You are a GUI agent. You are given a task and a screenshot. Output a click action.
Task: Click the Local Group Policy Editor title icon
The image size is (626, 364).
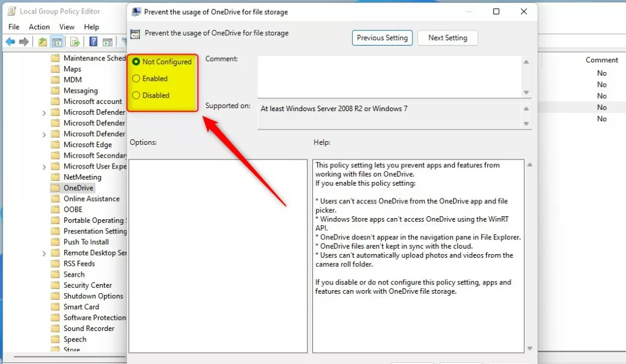click(12, 11)
